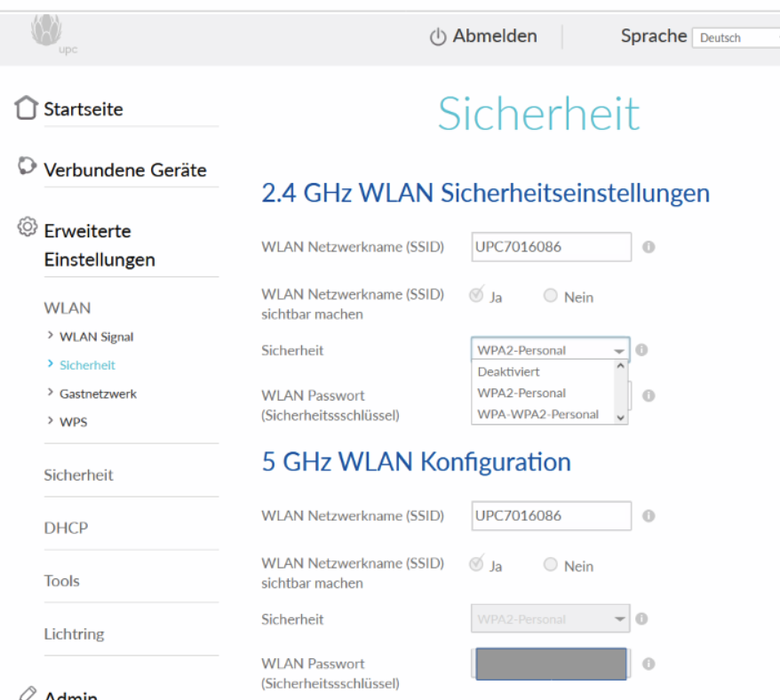Open the DHCP settings section
780x700 pixels.
pyautogui.click(x=66, y=528)
